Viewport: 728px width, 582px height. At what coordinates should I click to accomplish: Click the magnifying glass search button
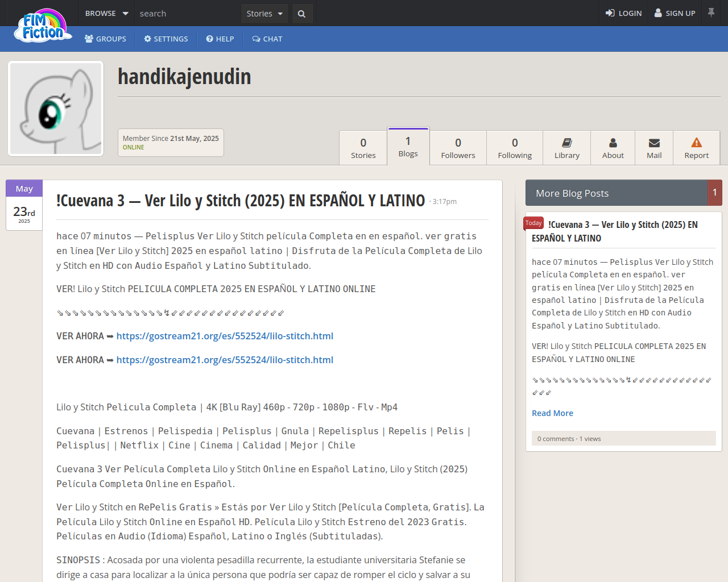point(301,14)
